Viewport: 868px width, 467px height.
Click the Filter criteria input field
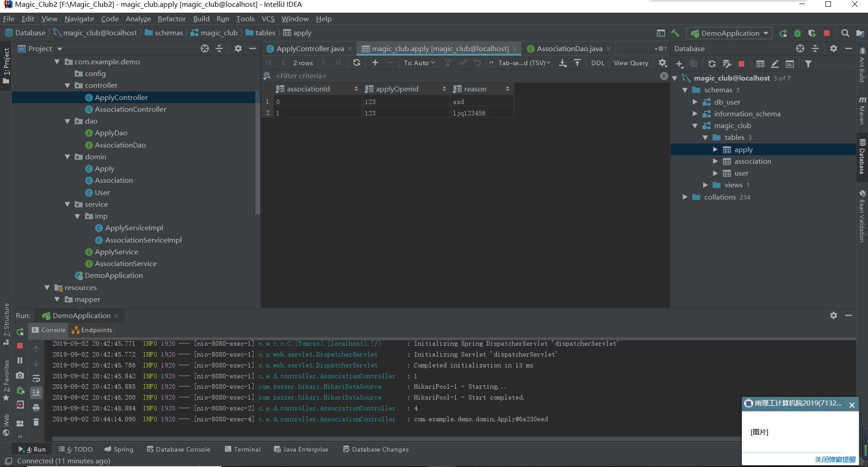[466, 76]
